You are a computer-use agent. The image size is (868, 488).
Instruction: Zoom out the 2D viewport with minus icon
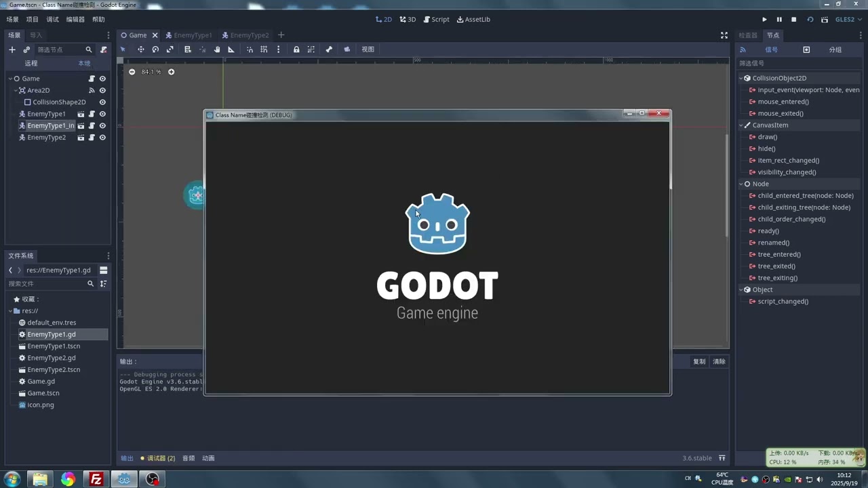pyautogui.click(x=132, y=72)
